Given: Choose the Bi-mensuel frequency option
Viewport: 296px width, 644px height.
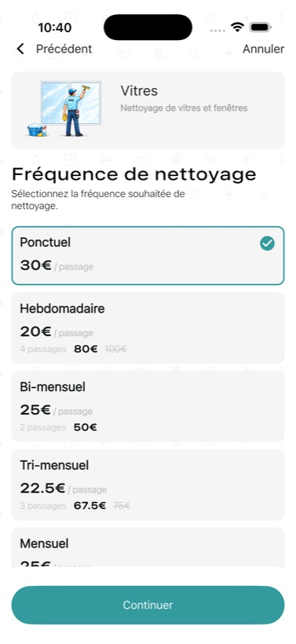Looking at the screenshot, I should pyautogui.click(x=148, y=406).
